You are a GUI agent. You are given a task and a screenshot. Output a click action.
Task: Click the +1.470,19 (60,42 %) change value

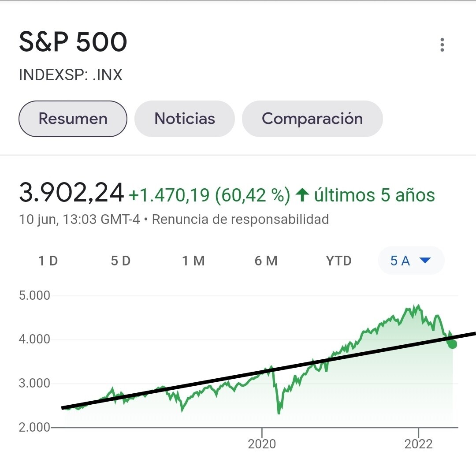(x=209, y=195)
